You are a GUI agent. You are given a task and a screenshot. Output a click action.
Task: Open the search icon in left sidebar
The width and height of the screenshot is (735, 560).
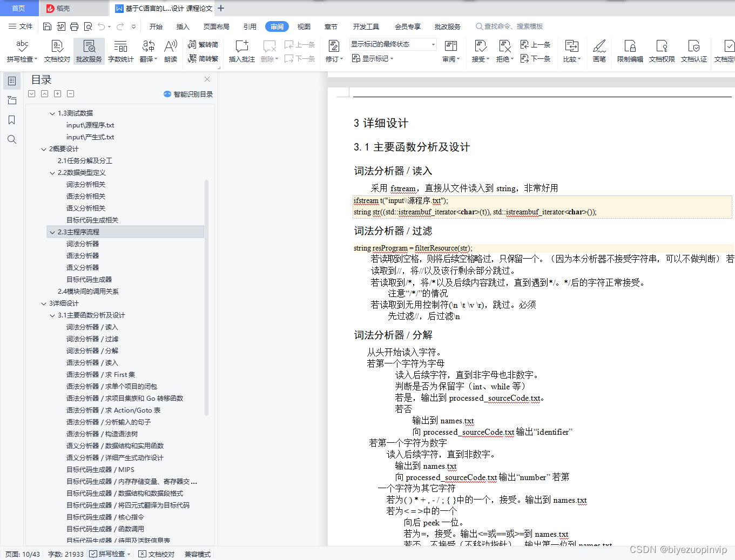click(x=12, y=139)
